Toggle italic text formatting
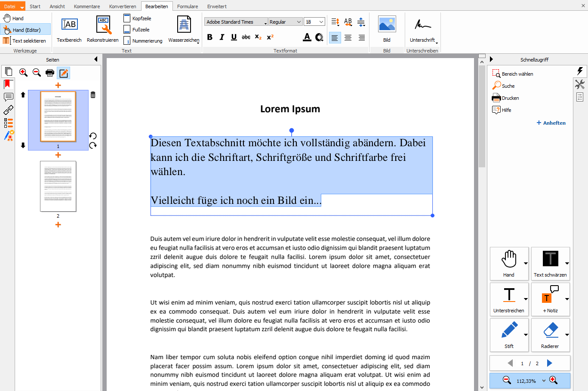588x391 pixels. [222, 37]
